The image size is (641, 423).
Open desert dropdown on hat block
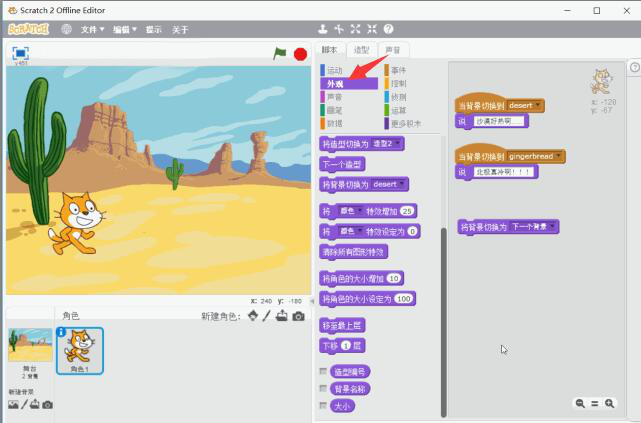524,105
